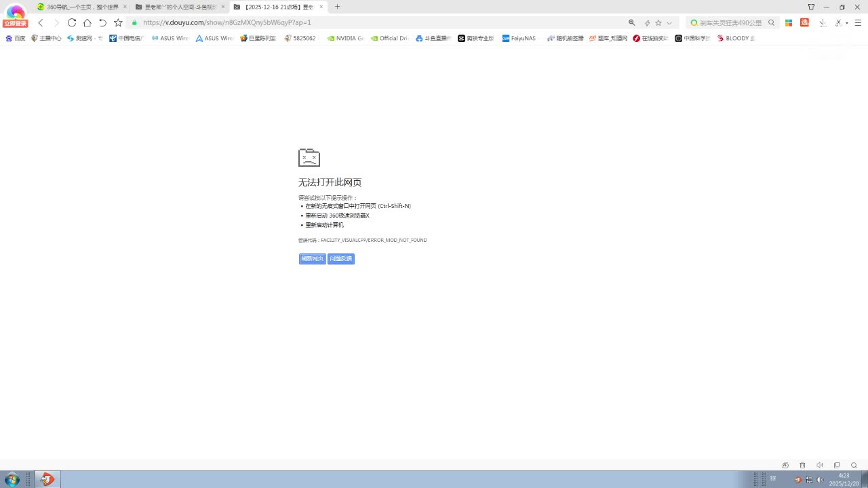Go to the browser home page

[x=87, y=22]
